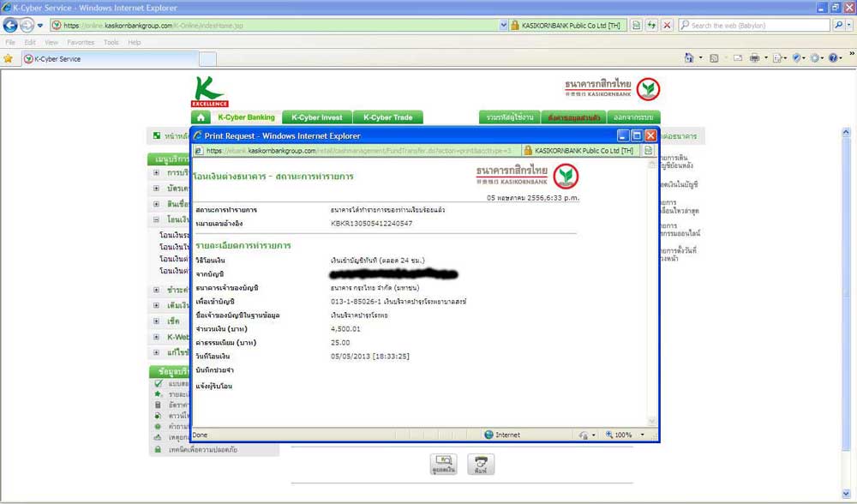Viewport: 857px width, 504px height.
Task: Expand the K-Web menu tree item
Action: [156, 337]
